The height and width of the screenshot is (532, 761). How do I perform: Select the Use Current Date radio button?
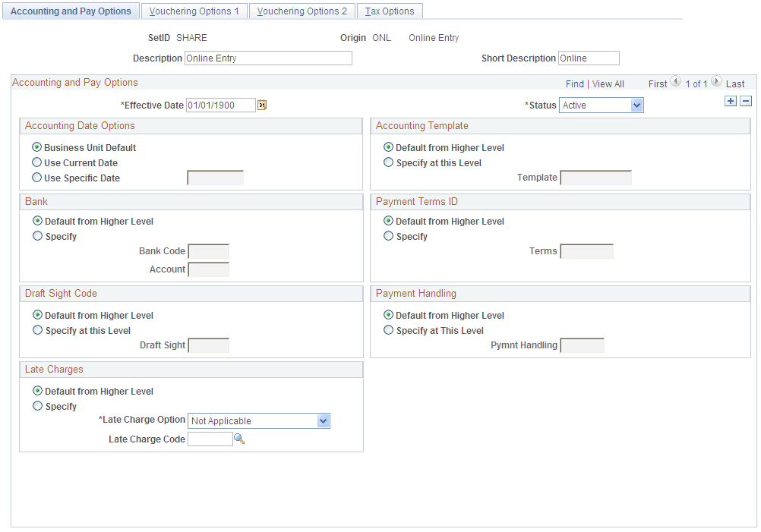point(36,162)
